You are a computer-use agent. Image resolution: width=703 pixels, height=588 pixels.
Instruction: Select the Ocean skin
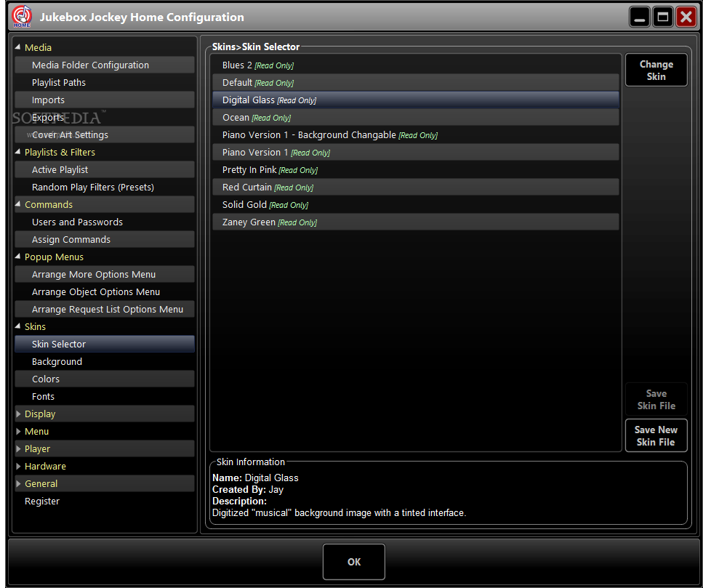click(416, 118)
